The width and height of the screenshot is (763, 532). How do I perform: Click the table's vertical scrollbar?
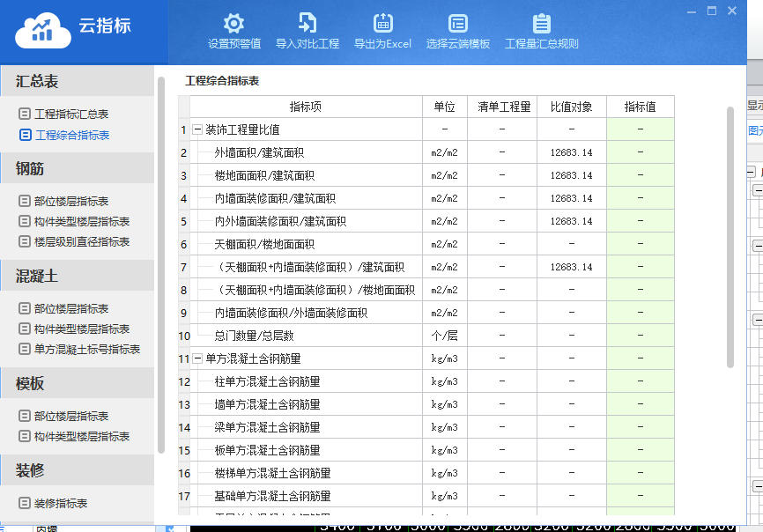(730, 237)
